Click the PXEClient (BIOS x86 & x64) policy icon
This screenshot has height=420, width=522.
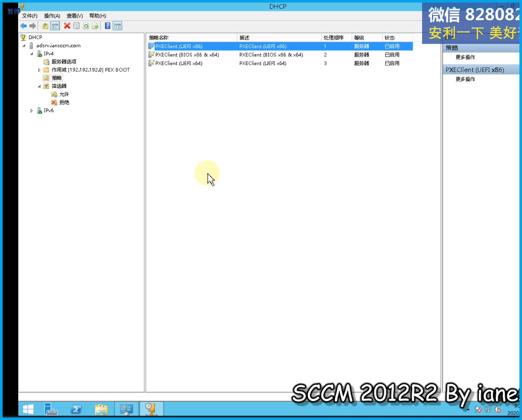point(151,55)
